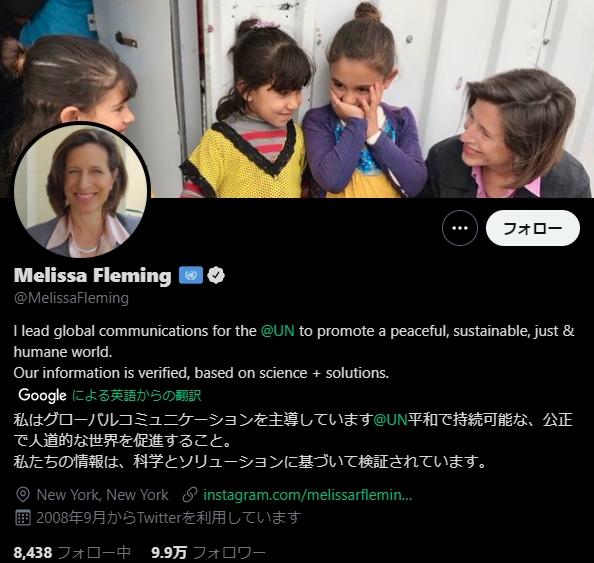Click the Melissa Fleming display name
Viewport: 594px width, 563px height.
click(x=92, y=275)
